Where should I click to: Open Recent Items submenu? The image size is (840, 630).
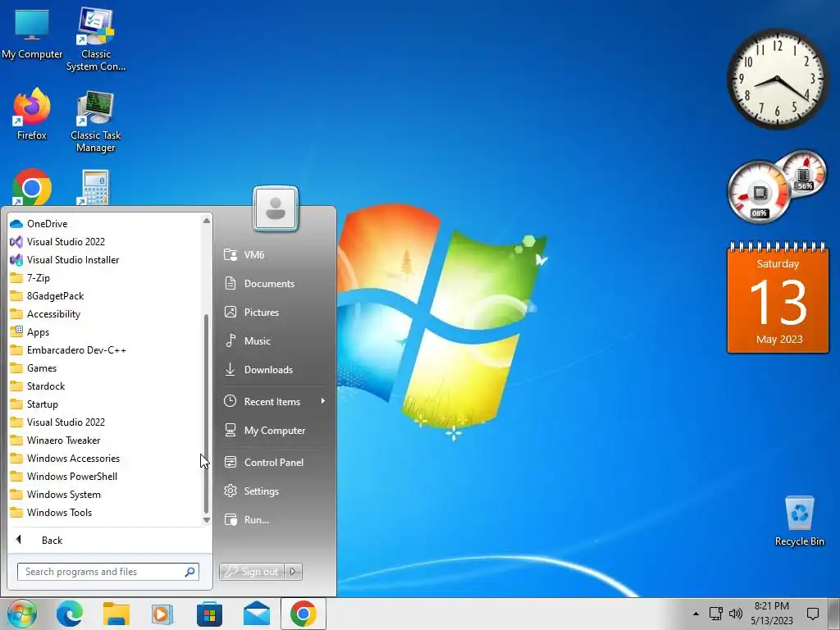pyautogui.click(x=274, y=401)
